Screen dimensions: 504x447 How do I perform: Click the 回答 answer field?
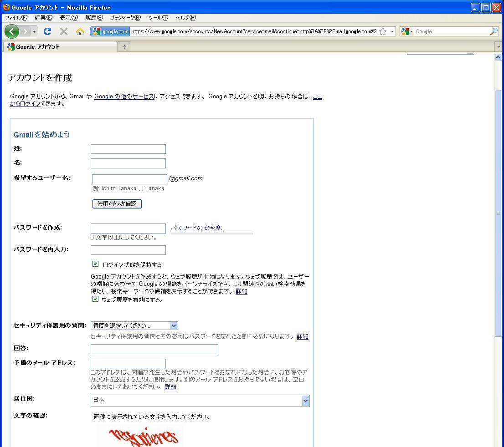[x=154, y=349]
